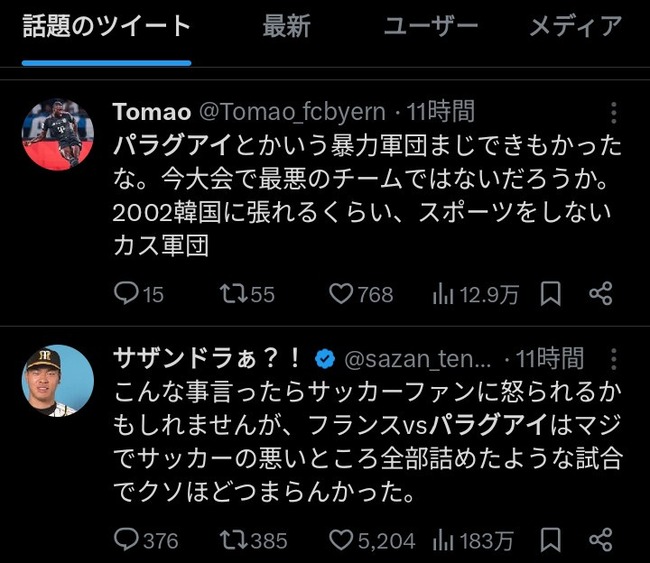Reply to サザンドラ tweet with 376 replies
This screenshot has height=563, width=650.
(x=146, y=540)
